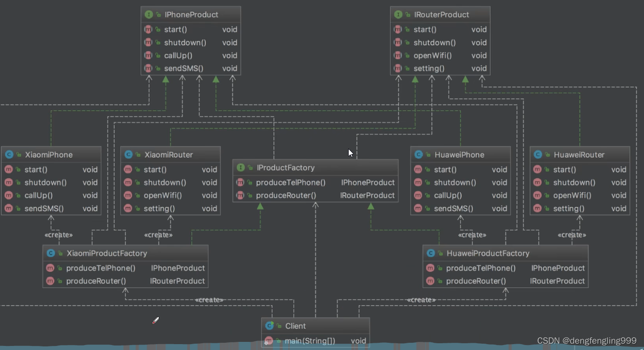Select the Client node title
The width and height of the screenshot is (644, 350).
295,326
